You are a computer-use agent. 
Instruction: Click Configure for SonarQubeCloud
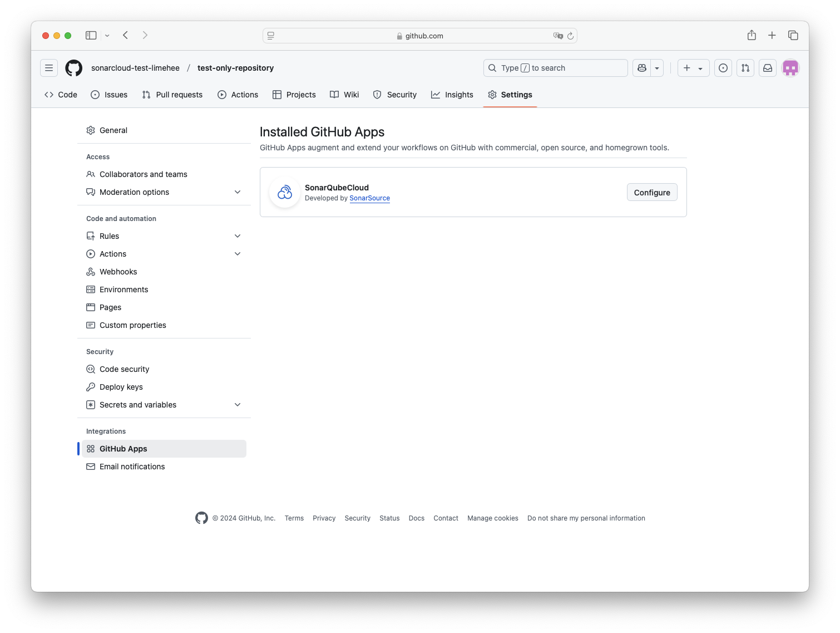tap(652, 192)
